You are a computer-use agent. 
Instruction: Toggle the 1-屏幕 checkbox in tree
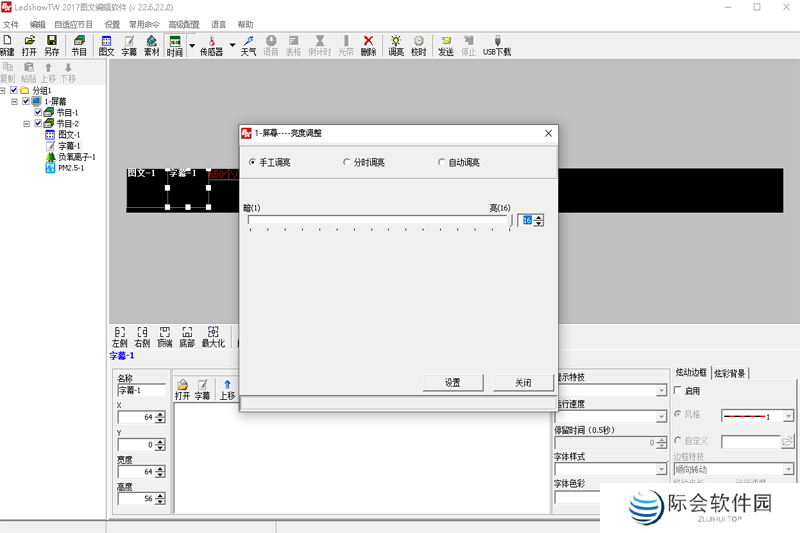[26, 101]
